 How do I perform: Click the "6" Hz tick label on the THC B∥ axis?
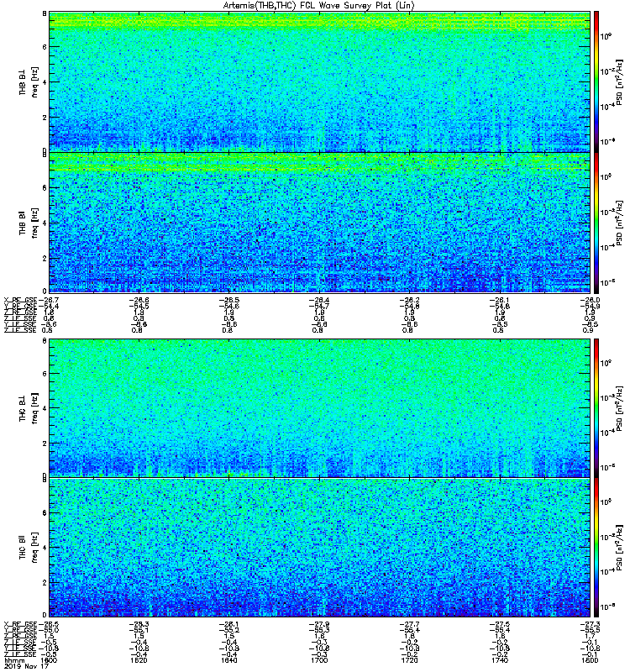coord(45,513)
